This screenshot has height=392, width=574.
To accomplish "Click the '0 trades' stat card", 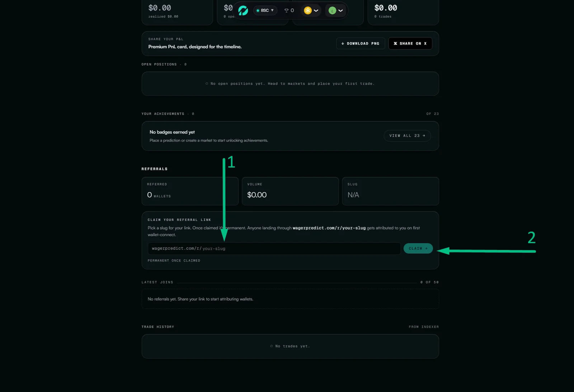I will click(403, 12).
